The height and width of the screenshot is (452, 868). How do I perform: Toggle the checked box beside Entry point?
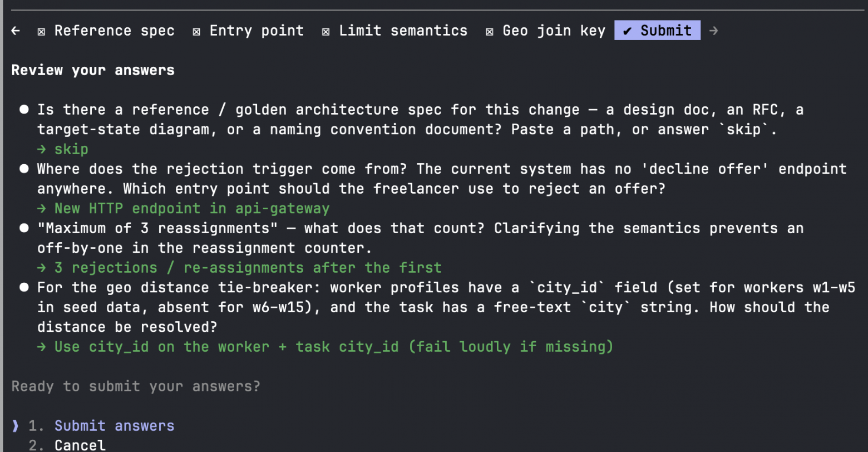pyautogui.click(x=196, y=31)
